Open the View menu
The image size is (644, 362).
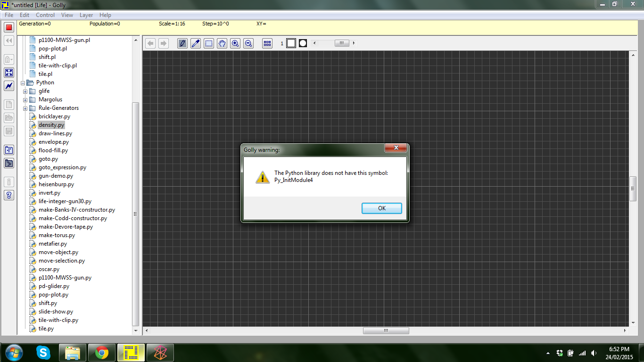click(x=67, y=15)
